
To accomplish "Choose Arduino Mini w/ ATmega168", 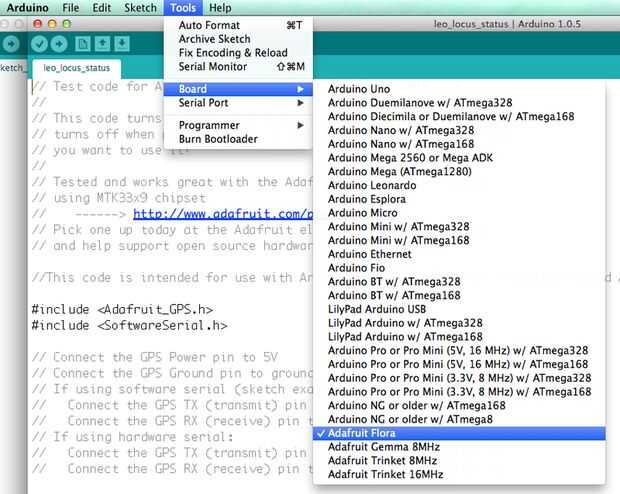I will tap(459, 240).
